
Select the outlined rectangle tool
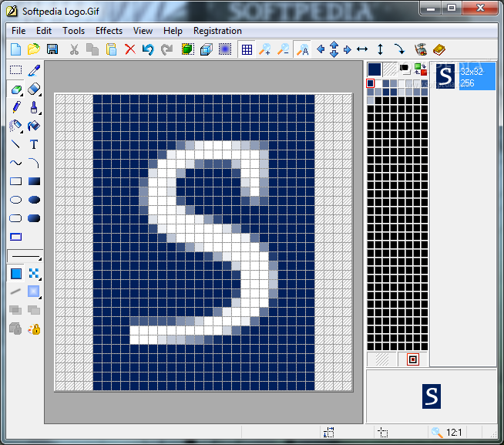coord(15,181)
